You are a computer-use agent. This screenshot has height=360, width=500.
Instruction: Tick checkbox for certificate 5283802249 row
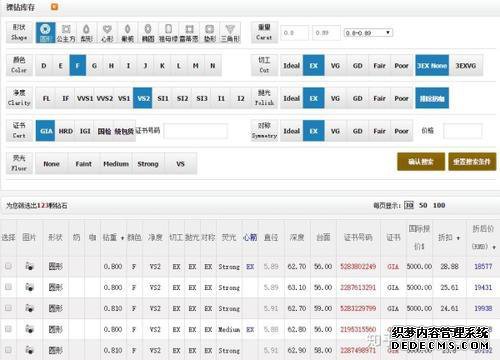[x=8, y=266]
